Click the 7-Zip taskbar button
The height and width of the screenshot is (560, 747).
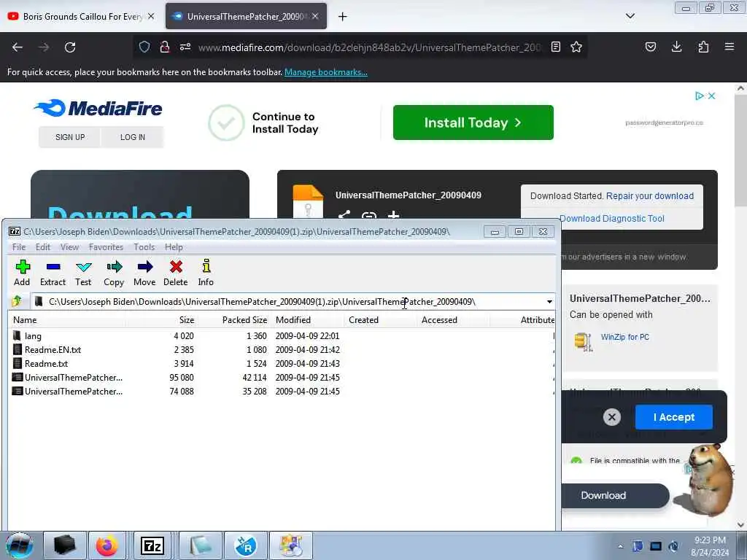click(x=152, y=545)
